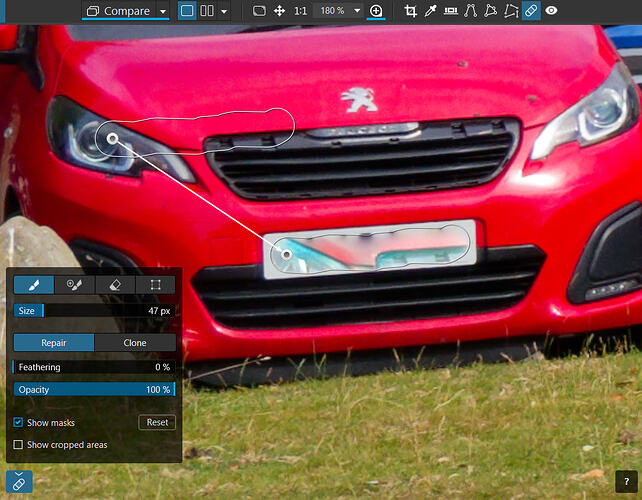This screenshot has height=500, width=642.
Task: Click the 180 % zoom field
Action: pyautogui.click(x=332, y=11)
